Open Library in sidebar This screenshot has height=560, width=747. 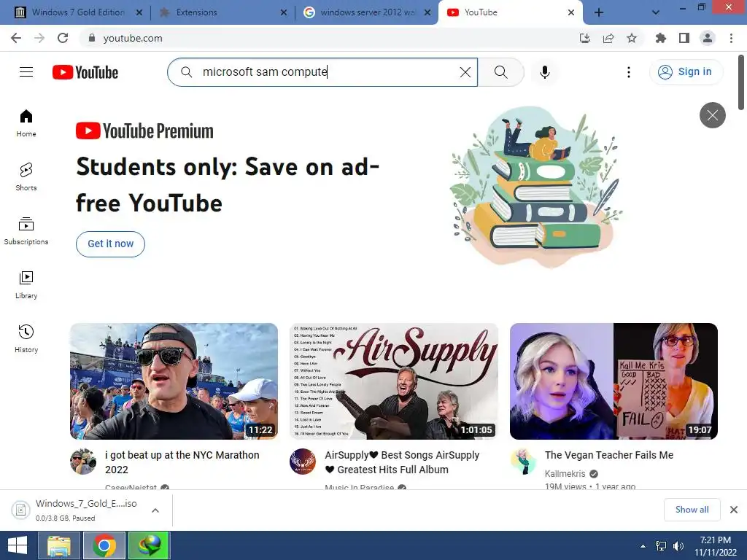(26, 285)
